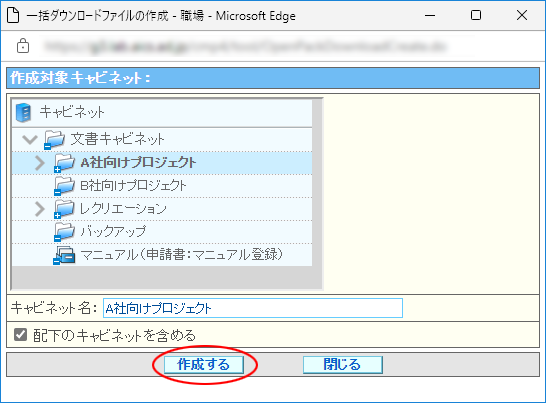This screenshot has height=403, width=546.
Task: Click the マニュアル application cabinet icon
Action: pyautogui.click(x=64, y=255)
